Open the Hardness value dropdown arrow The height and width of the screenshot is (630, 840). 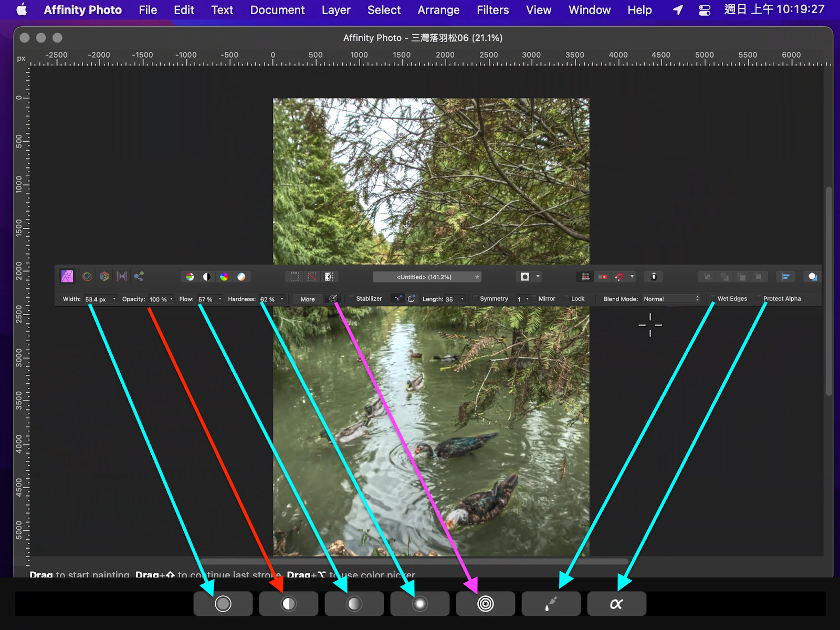click(x=282, y=299)
